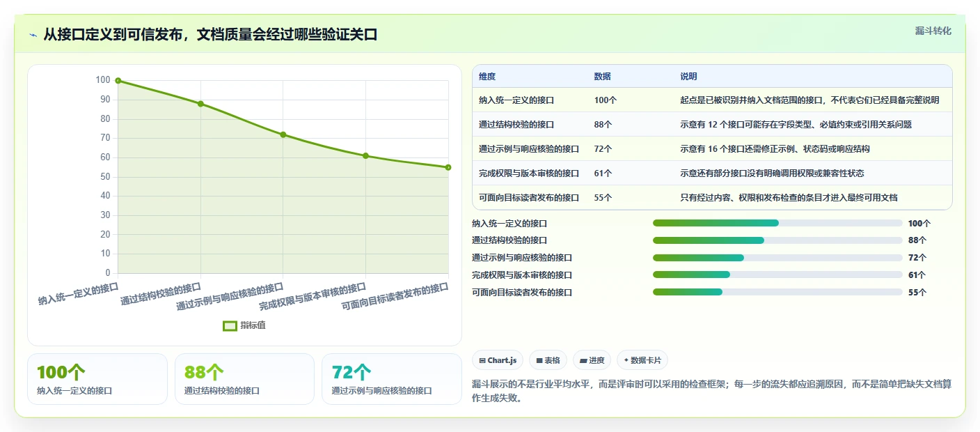Screen dimensions: 980x432
Task: Open the 72个 data card
Action: [392, 379]
